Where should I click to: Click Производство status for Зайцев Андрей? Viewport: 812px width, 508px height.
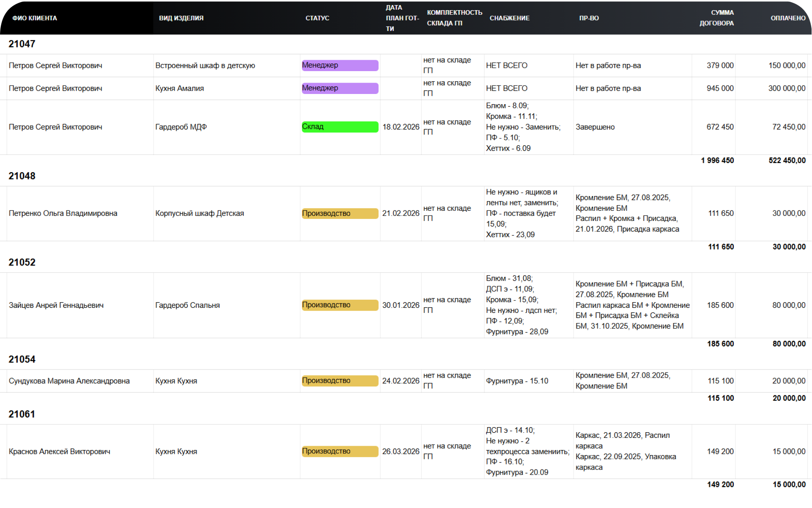tap(340, 305)
